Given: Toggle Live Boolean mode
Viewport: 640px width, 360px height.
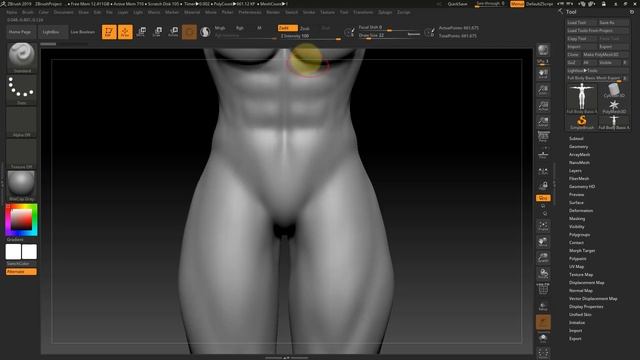Looking at the screenshot, I should pos(82,32).
